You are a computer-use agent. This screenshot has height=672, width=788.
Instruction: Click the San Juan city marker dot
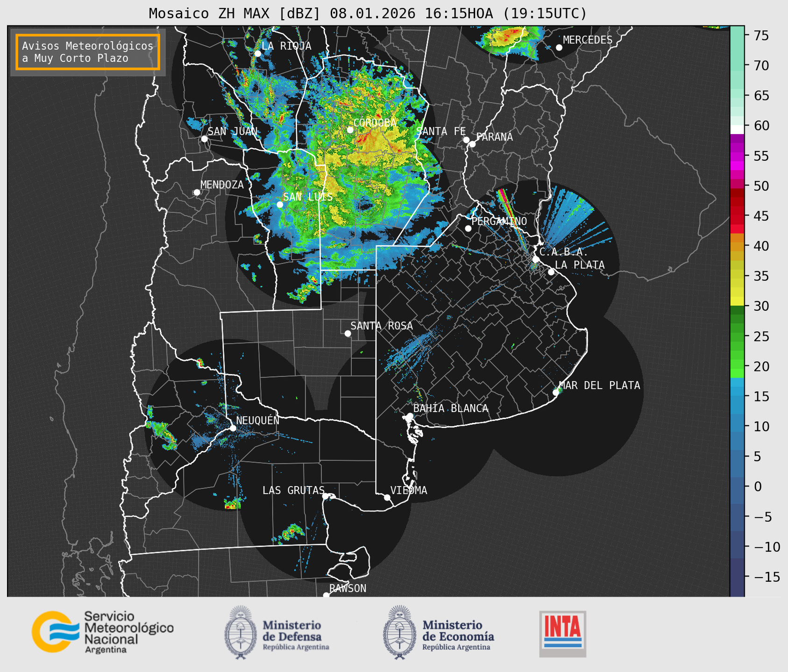click(205, 139)
